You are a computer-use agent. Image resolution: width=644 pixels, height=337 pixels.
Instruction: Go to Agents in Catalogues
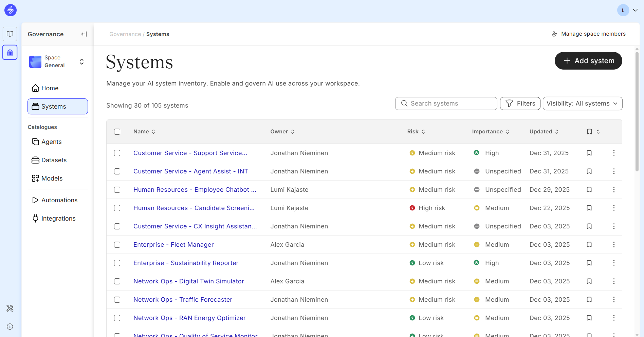pos(51,142)
